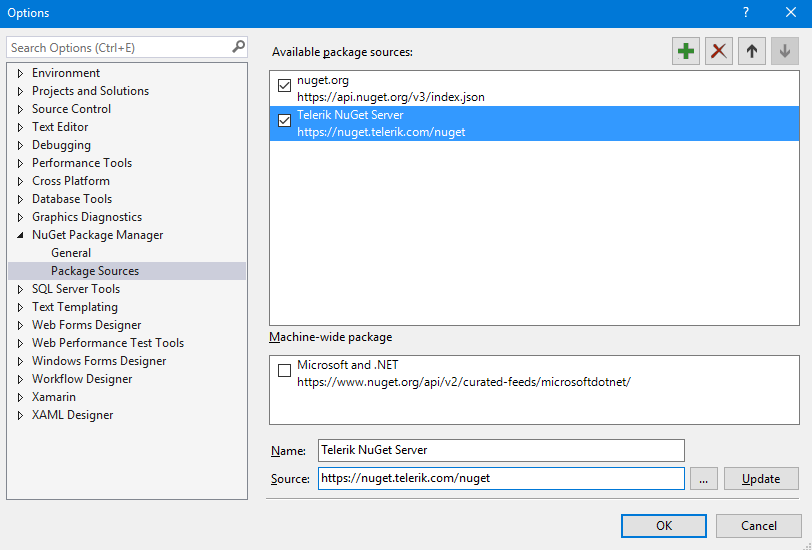Select the Microsoft and .NET row
The width and height of the screenshot is (812, 550).
[x=534, y=373]
